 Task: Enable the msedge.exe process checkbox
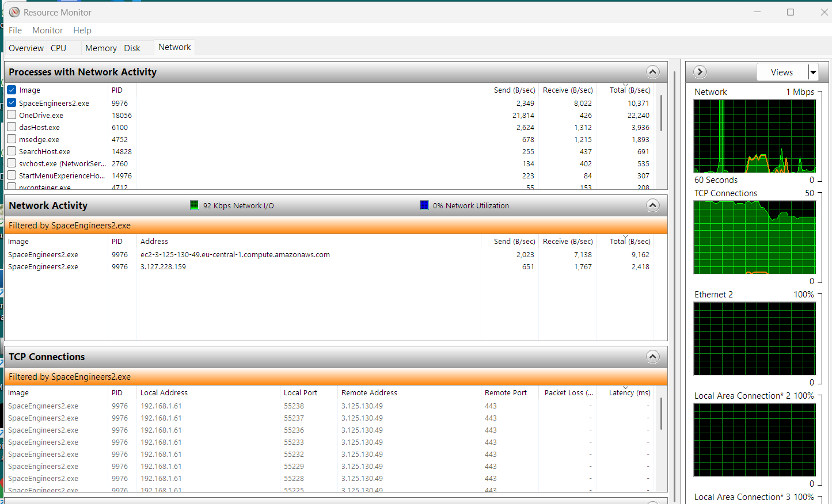pyautogui.click(x=12, y=139)
